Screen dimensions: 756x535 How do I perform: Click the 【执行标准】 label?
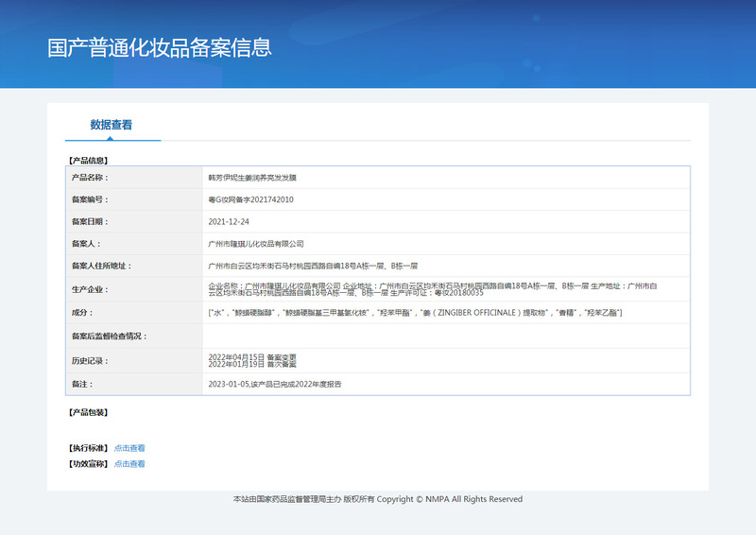88,448
